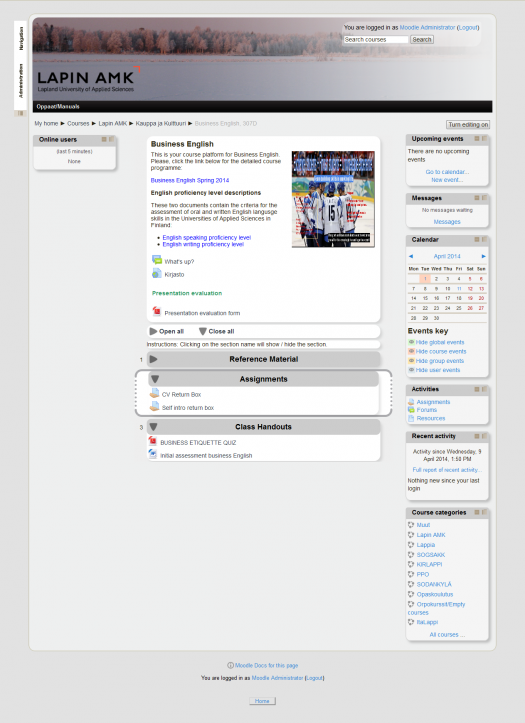Screen dimensions: 525x723
Task: Open Business English Spring 2014 link
Action: 190,180
